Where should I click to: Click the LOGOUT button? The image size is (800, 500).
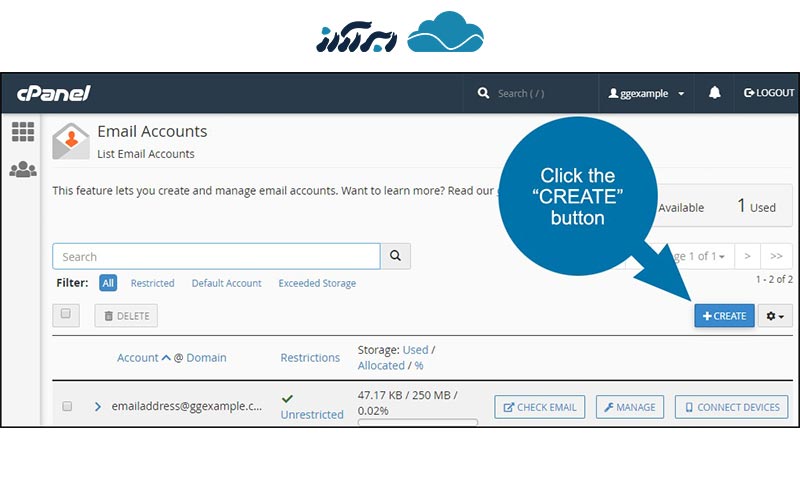769,93
